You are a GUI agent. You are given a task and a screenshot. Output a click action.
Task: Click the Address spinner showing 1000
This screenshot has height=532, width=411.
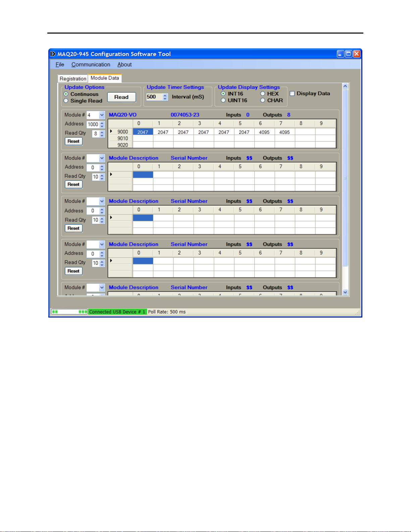(x=102, y=124)
